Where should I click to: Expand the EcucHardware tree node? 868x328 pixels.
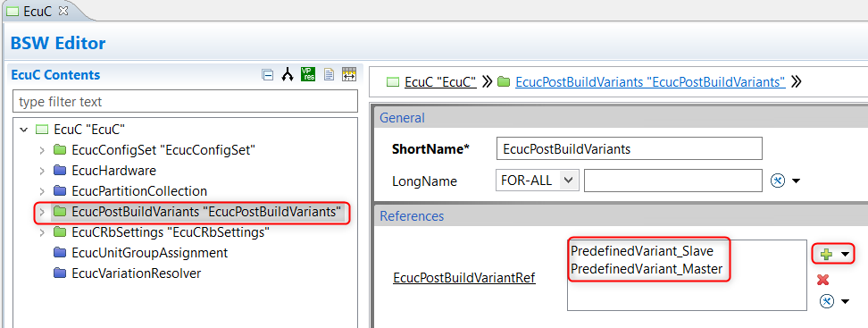click(x=42, y=171)
